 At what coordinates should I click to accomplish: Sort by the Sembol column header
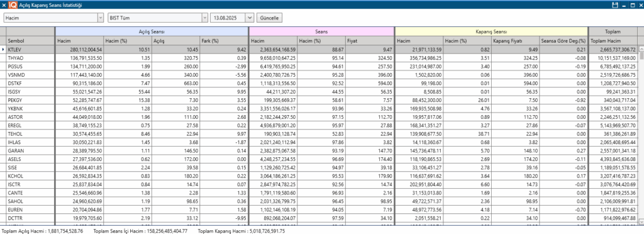[x=30, y=41]
